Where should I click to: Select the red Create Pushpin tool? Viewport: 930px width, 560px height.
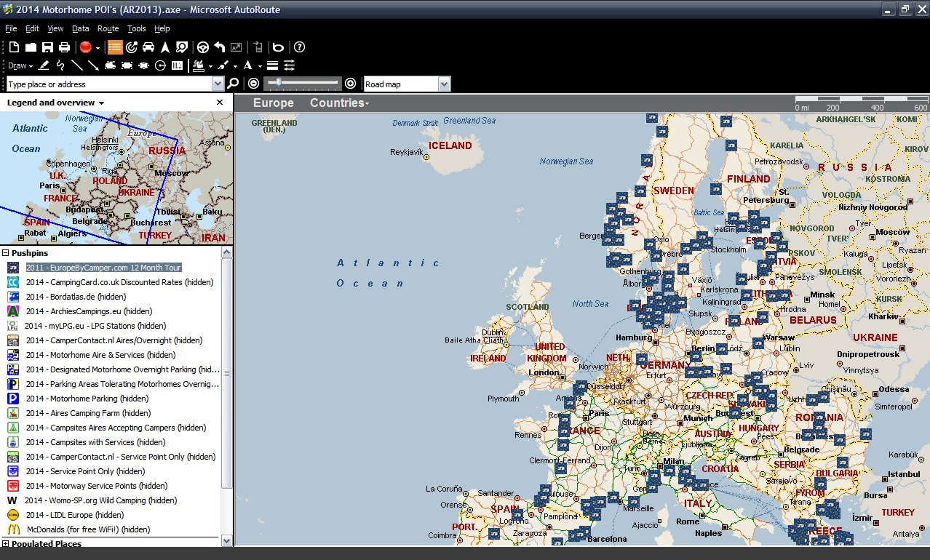86,47
